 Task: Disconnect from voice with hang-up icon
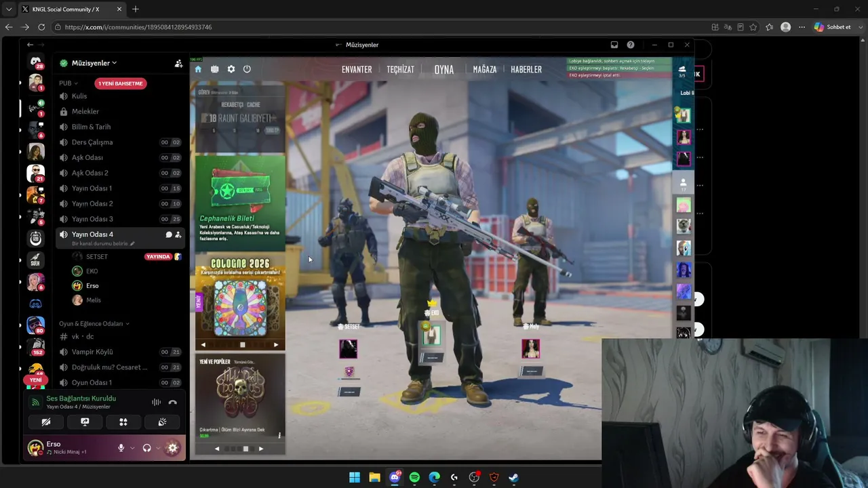173,402
